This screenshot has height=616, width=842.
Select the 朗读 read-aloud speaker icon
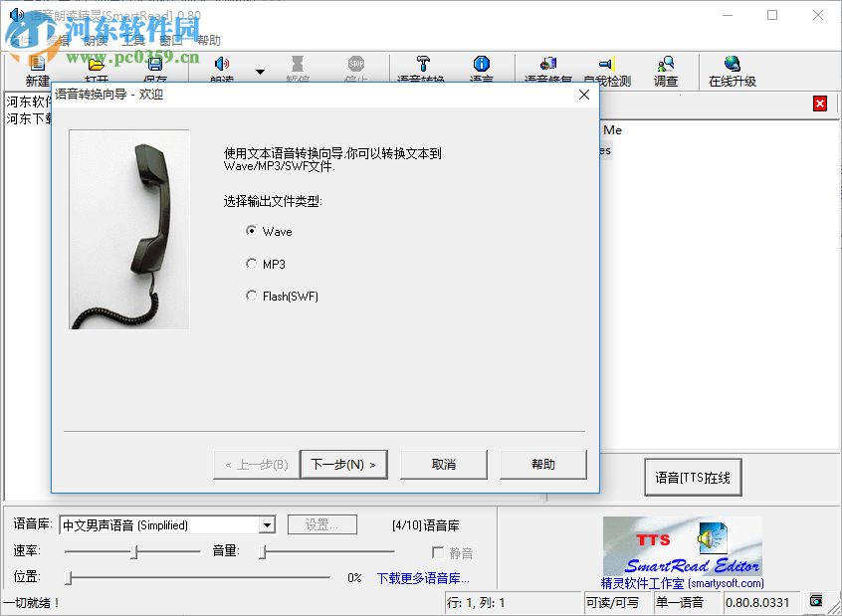tap(223, 66)
